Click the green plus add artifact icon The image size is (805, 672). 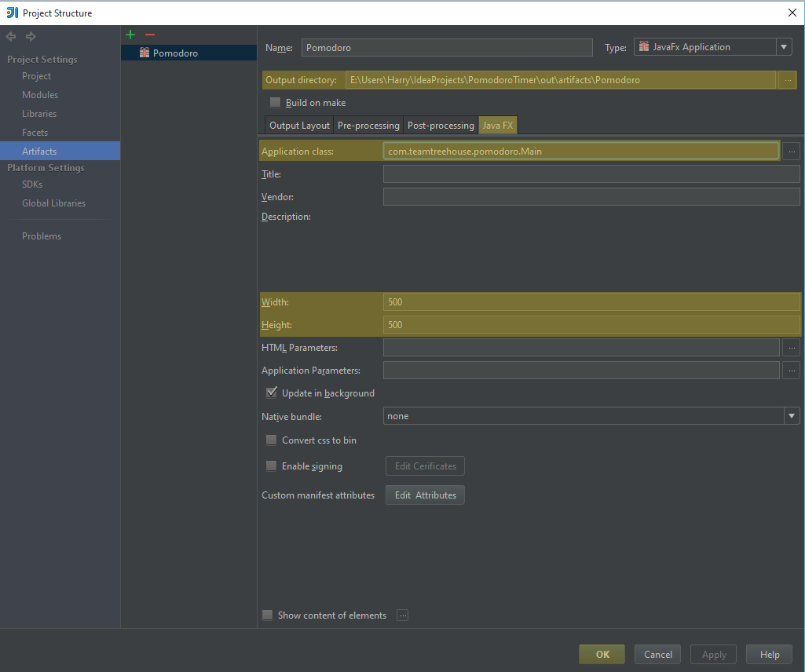coord(130,35)
